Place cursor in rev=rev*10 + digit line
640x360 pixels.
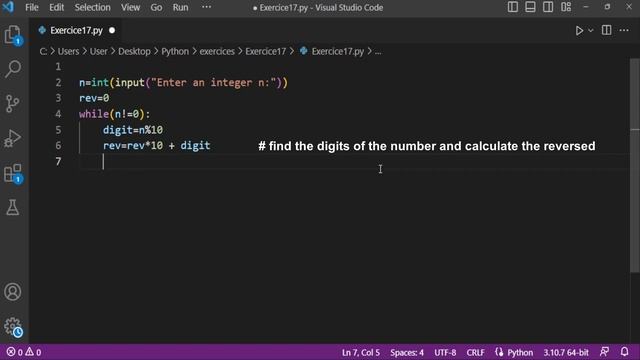pyautogui.click(x=156, y=146)
